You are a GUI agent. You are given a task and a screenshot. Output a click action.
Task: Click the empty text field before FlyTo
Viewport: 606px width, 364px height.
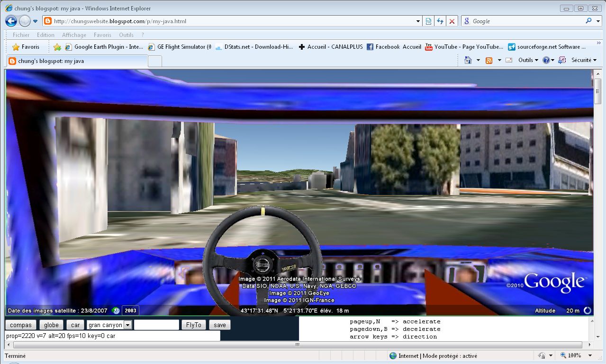click(x=156, y=325)
